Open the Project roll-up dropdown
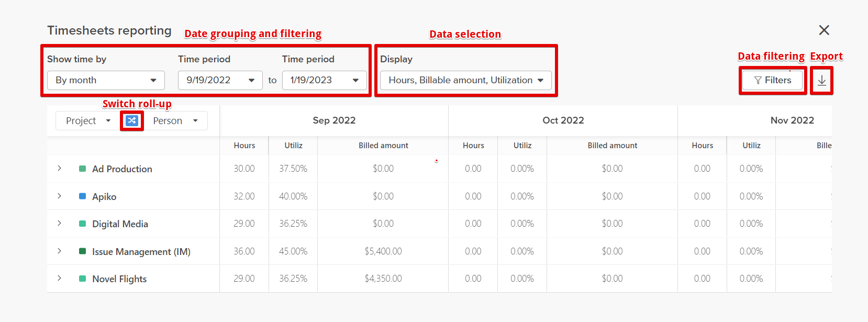The width and height of the screenshot is (868, 322). (x=86, y=120)
